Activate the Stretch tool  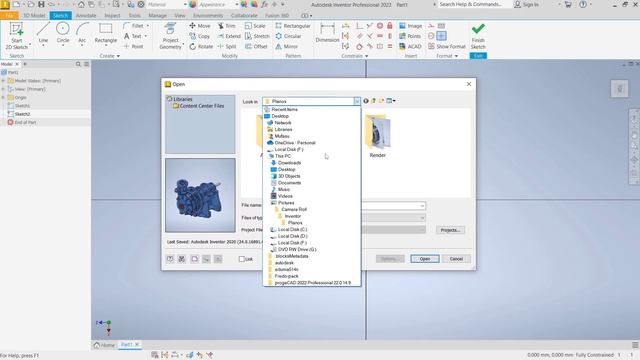(x=257, y=36)
